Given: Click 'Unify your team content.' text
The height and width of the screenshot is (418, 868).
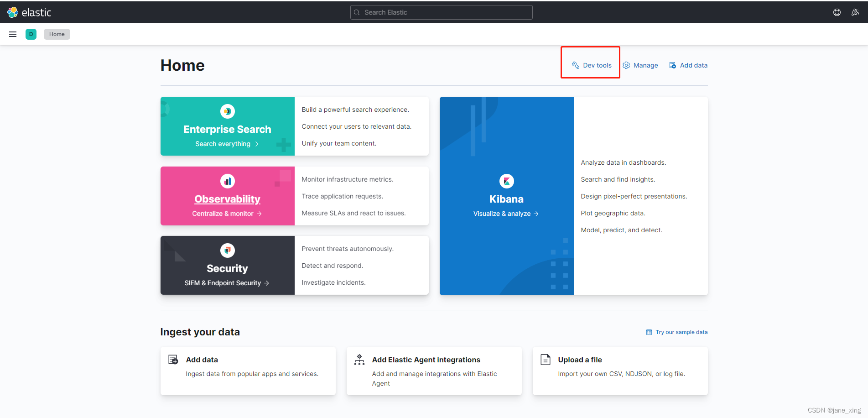Looking at the screenshot, I should click(339, 143).
